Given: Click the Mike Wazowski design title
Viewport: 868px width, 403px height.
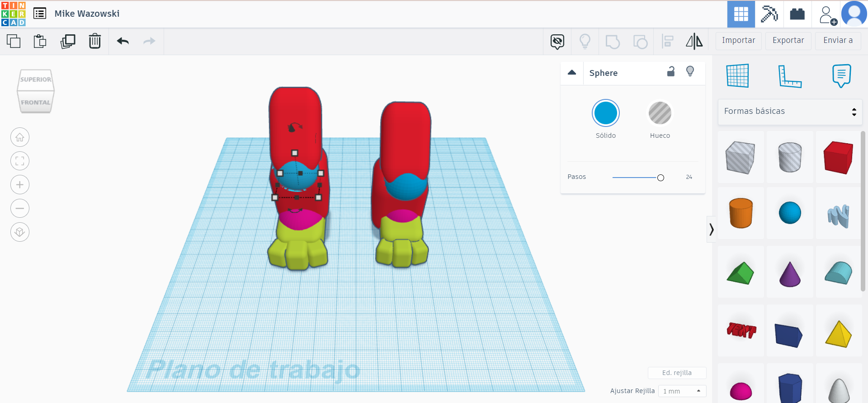Looking at the screenshot, I should (87, 14).
